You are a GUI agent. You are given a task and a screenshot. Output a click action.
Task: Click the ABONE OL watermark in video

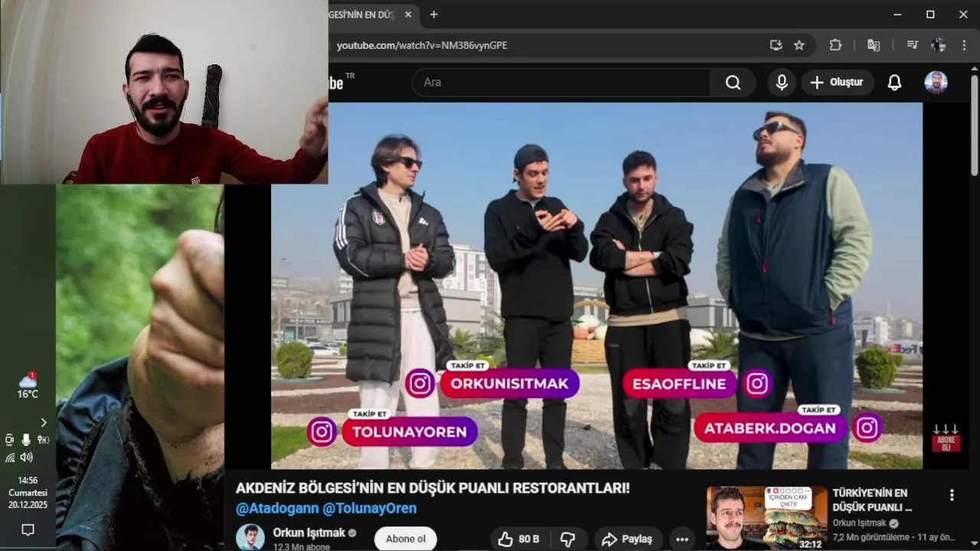click(946, 438)
